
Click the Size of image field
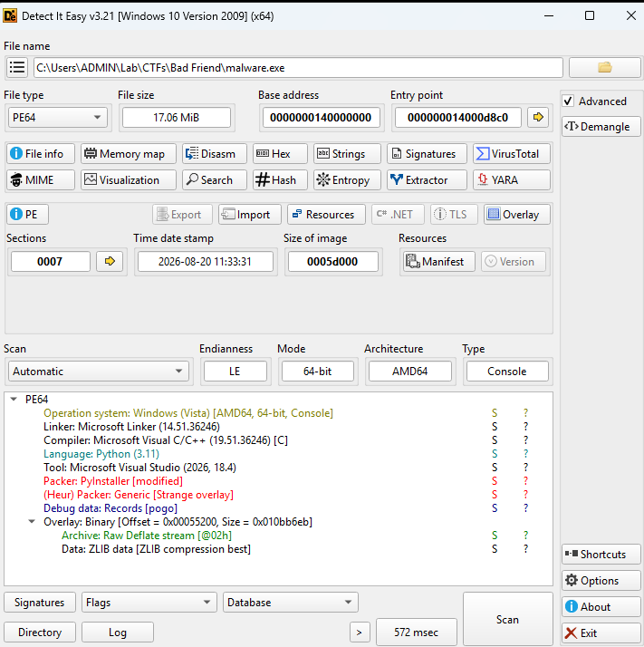pos(332,262)
